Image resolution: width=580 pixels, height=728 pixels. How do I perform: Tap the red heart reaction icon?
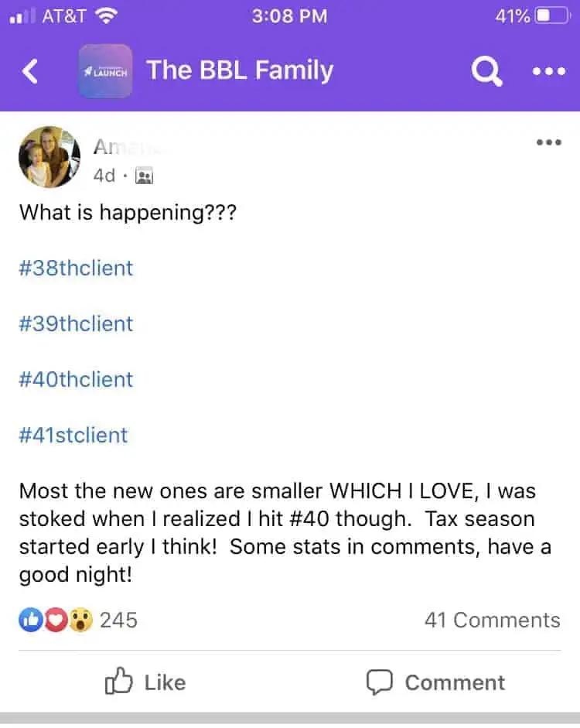[x=55, y=620]
